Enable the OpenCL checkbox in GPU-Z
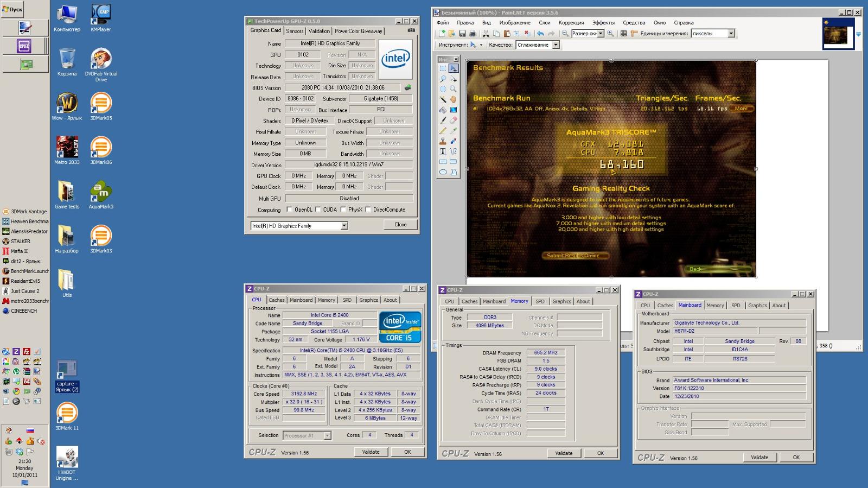Screen dimensions: 868x488 coord(289,210)
